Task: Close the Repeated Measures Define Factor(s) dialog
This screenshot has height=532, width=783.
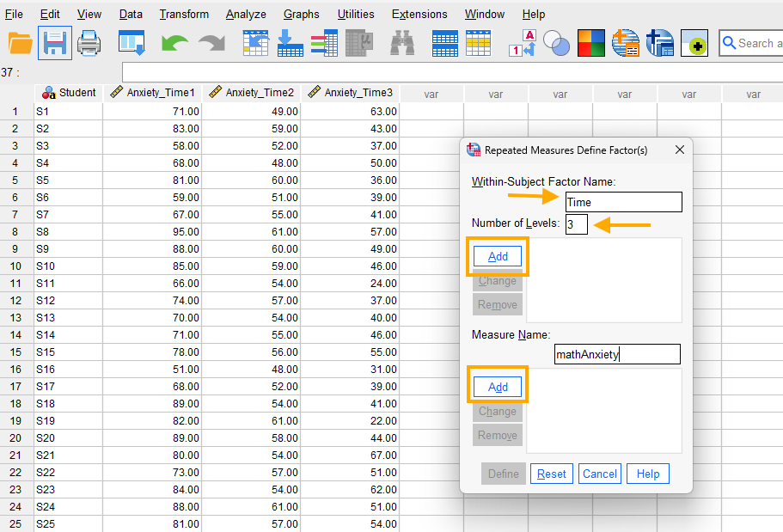Action: point(679,150)
